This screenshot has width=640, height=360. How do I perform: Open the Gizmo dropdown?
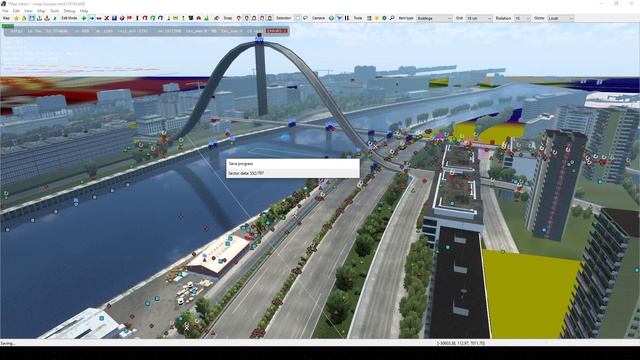(x=560, y=18)
